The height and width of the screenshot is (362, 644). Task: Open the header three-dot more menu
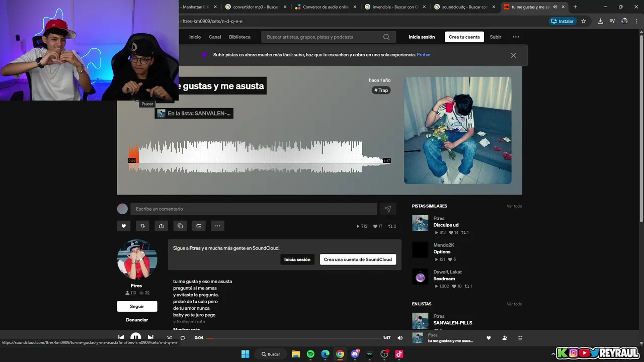516,37
